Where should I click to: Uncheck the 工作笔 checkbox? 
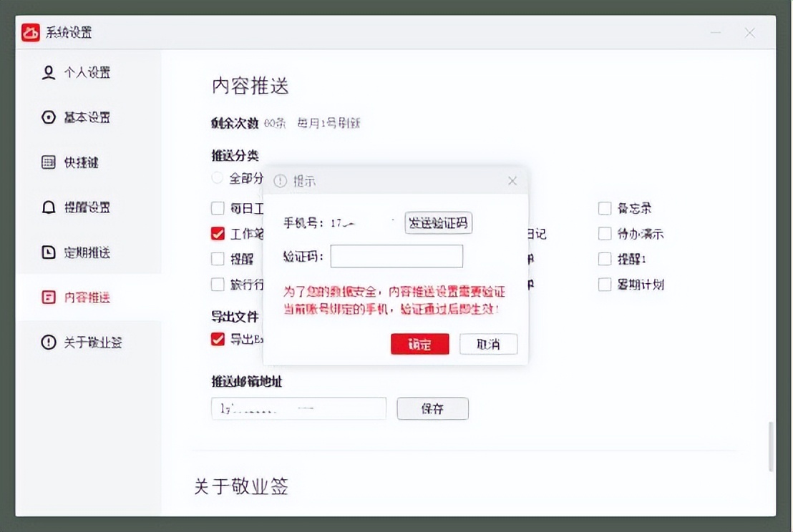[x=218, y=233]
